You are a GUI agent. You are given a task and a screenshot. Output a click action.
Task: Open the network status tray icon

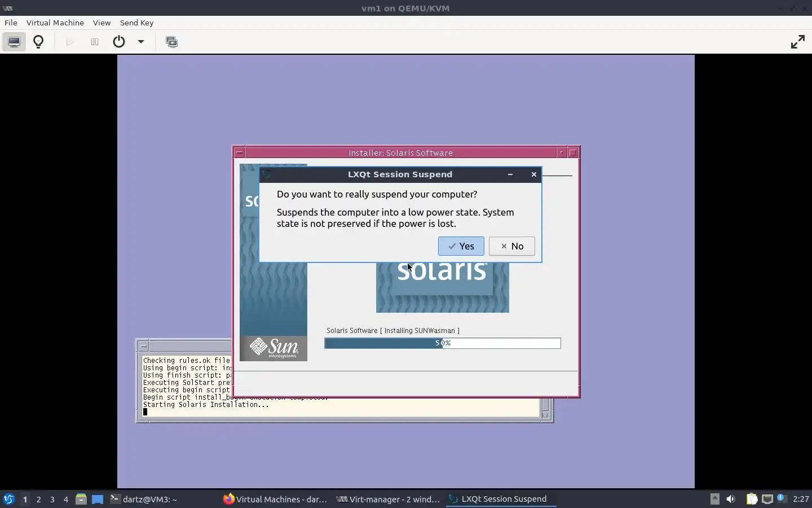pyautogui.click(x=767, y=499)
